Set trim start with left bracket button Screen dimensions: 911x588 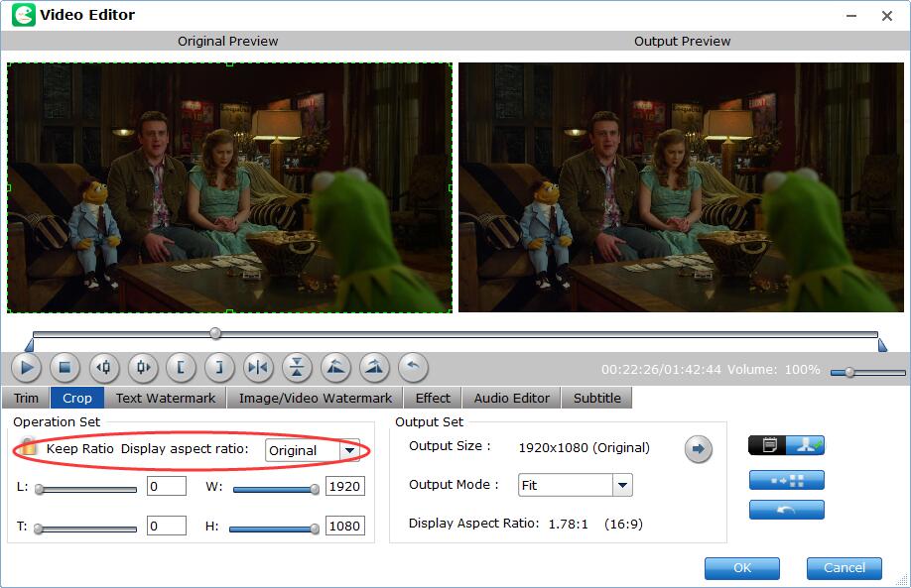click(x=181, y=368)
